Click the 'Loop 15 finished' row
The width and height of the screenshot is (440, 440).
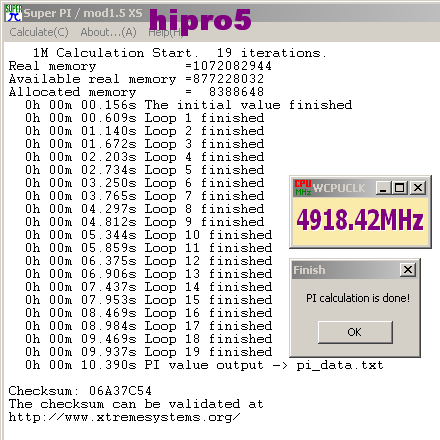coord(149,300)
